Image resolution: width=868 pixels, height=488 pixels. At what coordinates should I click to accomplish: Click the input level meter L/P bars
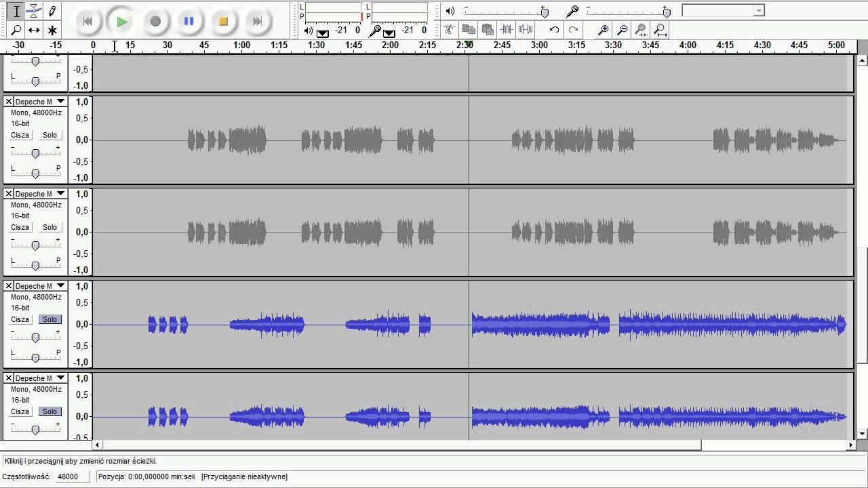[400, 12]
